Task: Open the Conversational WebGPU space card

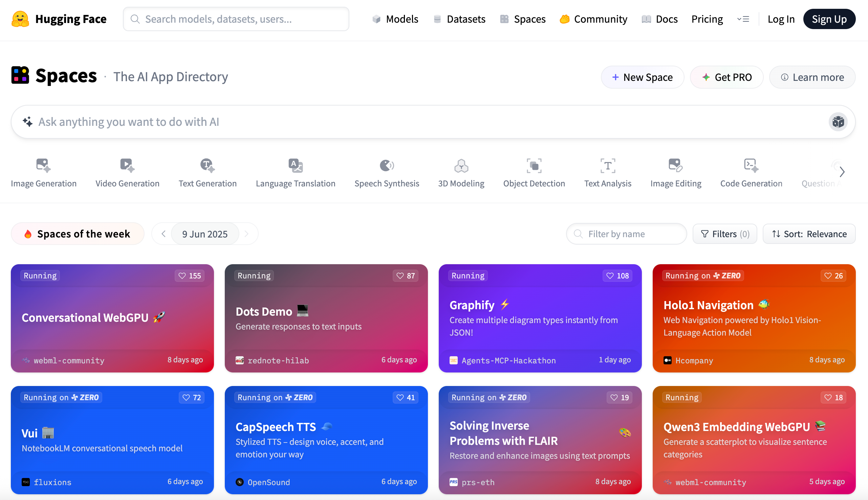Action: 112,318
